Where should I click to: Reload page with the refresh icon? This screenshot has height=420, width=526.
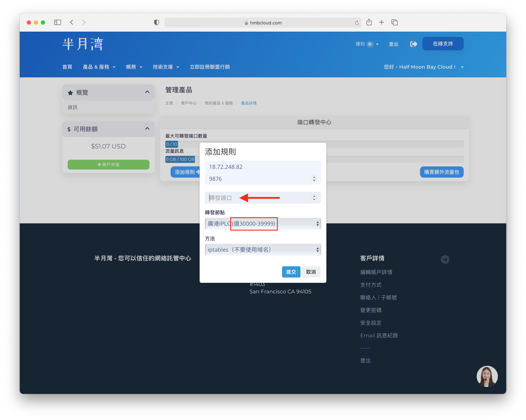click(357, 23)
